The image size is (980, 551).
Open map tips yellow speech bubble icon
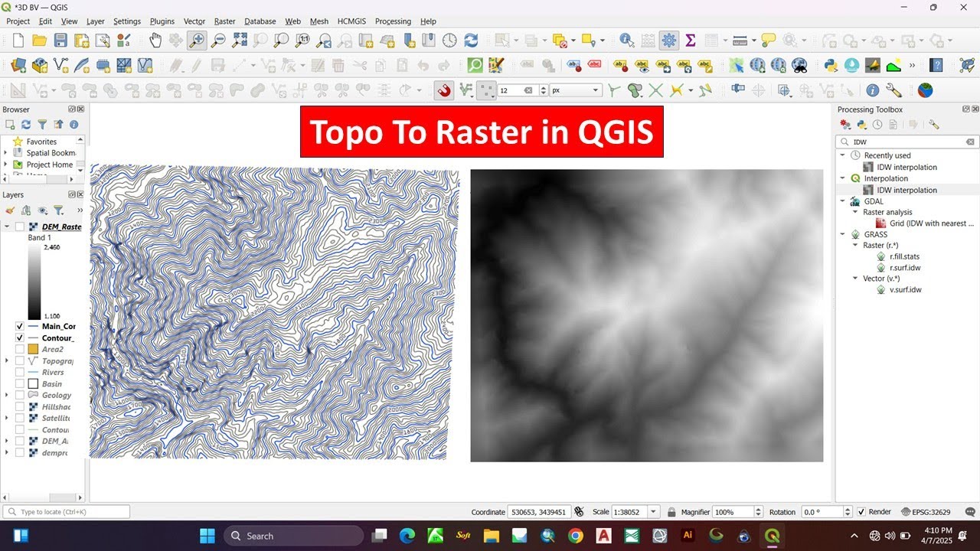coord(768,40)
